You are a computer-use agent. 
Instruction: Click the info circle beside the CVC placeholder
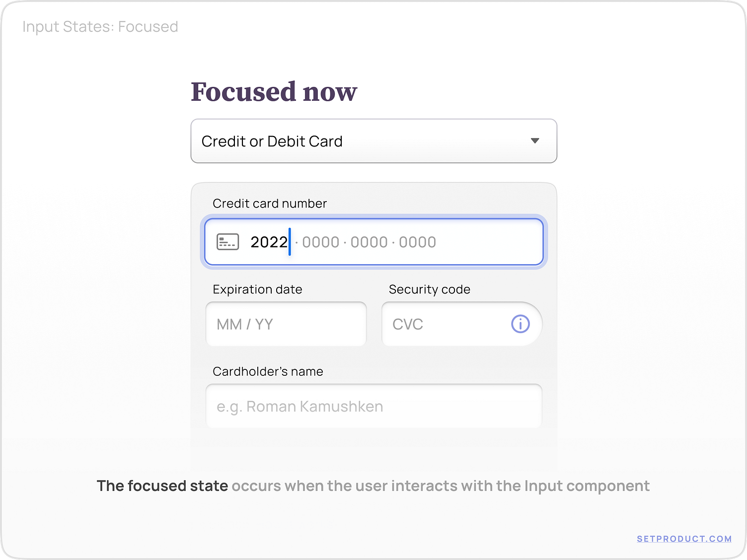click(520, 324)
